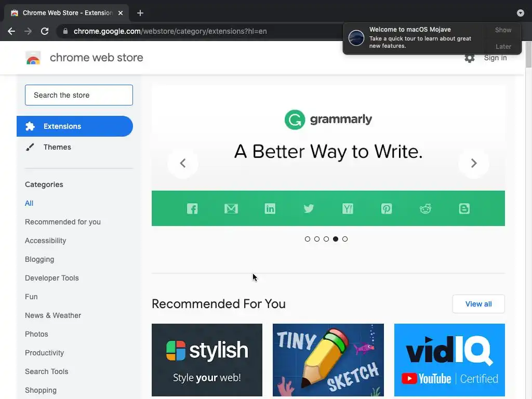Click the LinkedIn icon in green banner
The image size is (532, 399).
(x=270, y=208)
